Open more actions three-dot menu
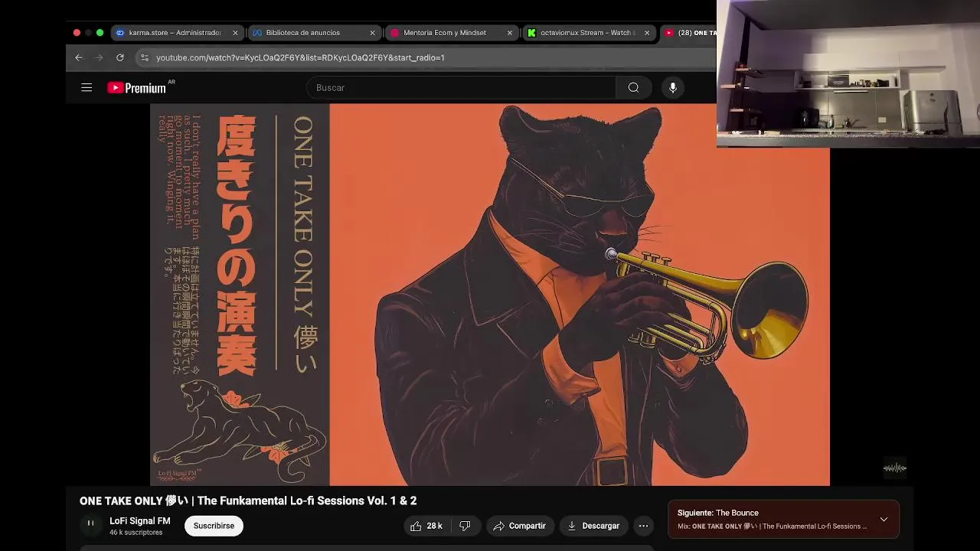The width and height of the screenshot is (980, 551). 643,526
